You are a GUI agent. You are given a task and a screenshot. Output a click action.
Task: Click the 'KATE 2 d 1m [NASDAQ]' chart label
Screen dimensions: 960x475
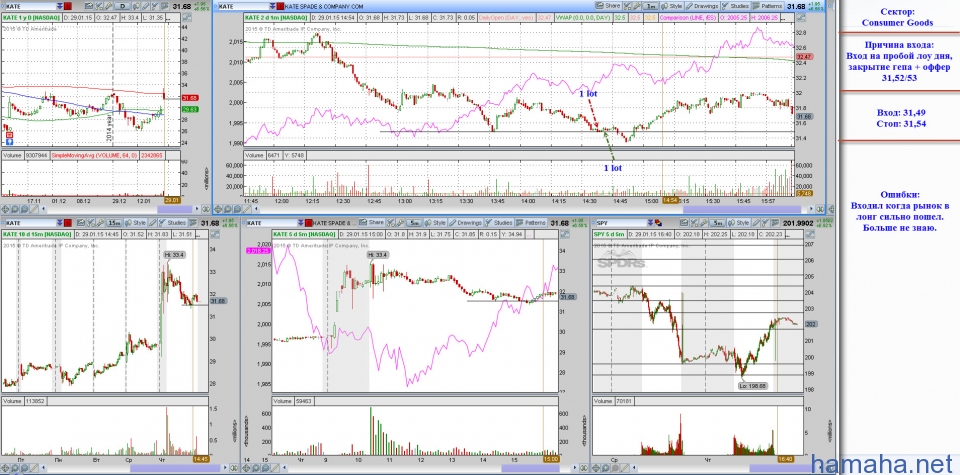pos(276,18)
